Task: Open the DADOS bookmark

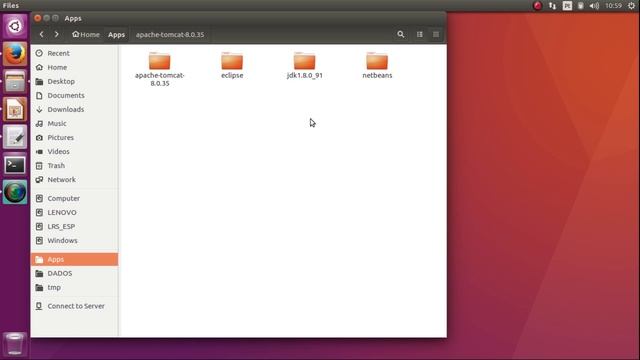Action: [x=74, y=273]
